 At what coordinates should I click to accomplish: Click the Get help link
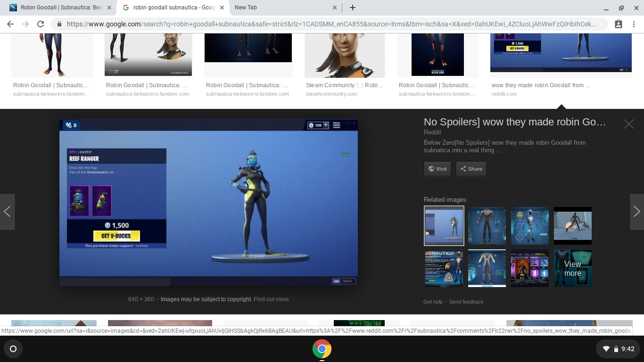433,302
